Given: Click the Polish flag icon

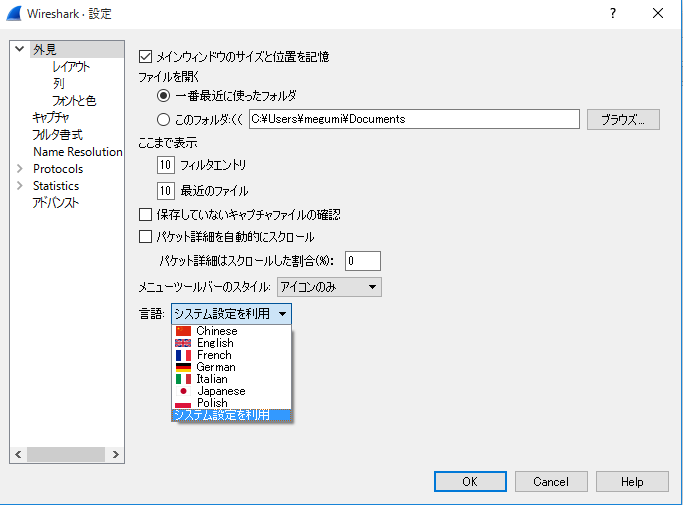Looking at the screenshot, I should click(183, 403).
